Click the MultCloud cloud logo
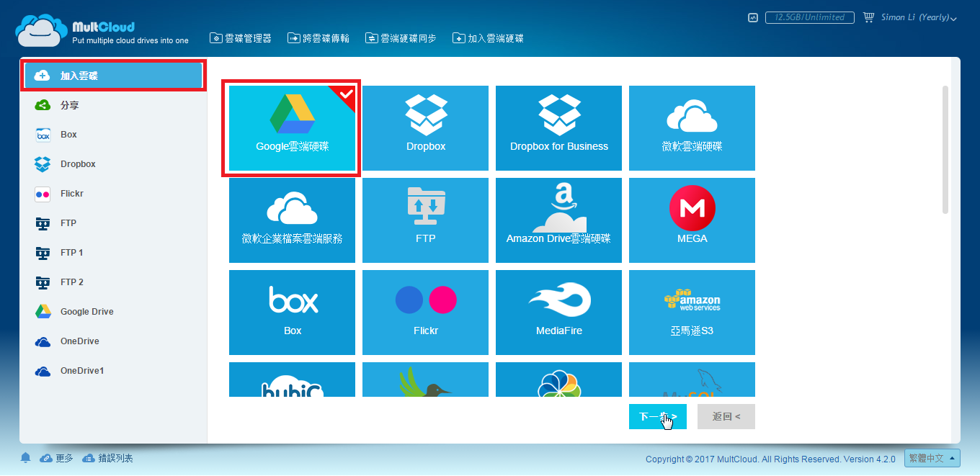 pos(41,30)
